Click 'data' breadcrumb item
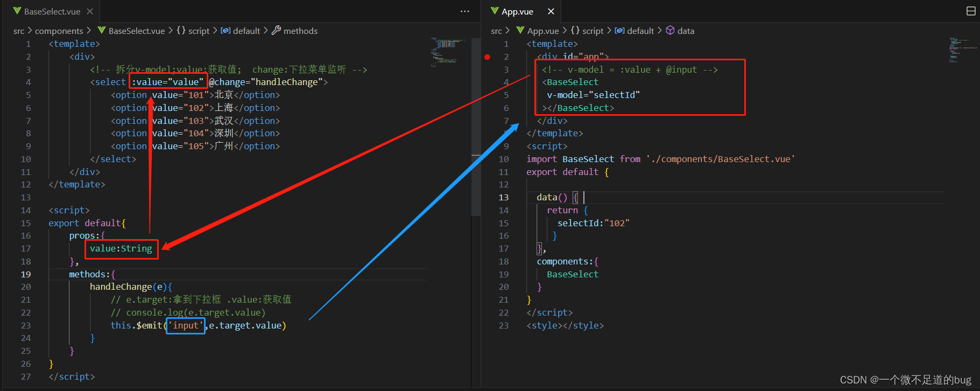The image size is (980, 391). tap(686, 31)
